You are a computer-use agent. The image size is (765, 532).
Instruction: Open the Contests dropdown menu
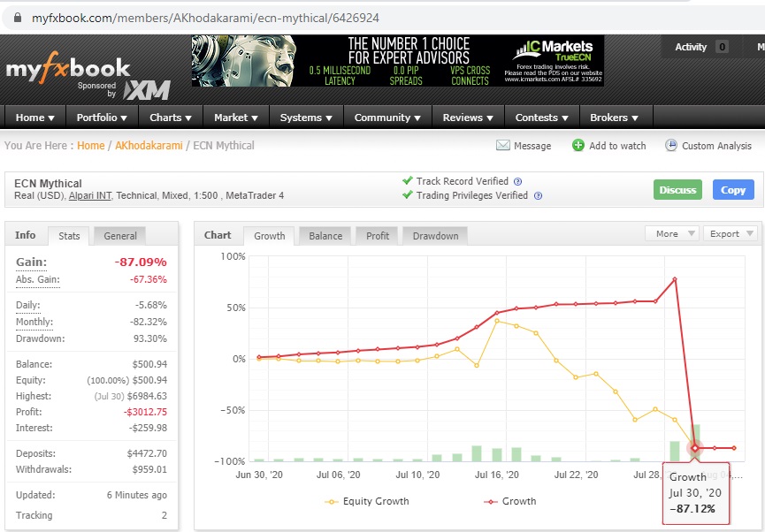coord(542,118)
